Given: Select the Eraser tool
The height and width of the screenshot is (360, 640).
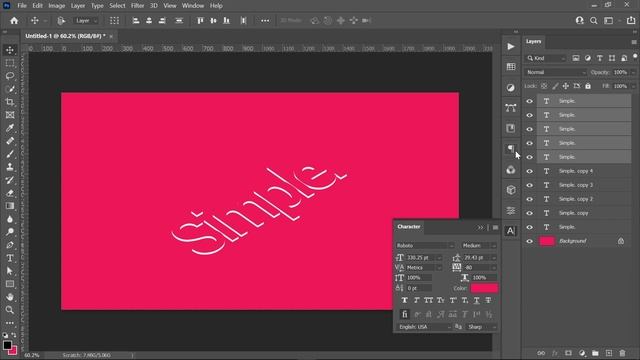Looking at the screenshot, I should click(10, 193).
